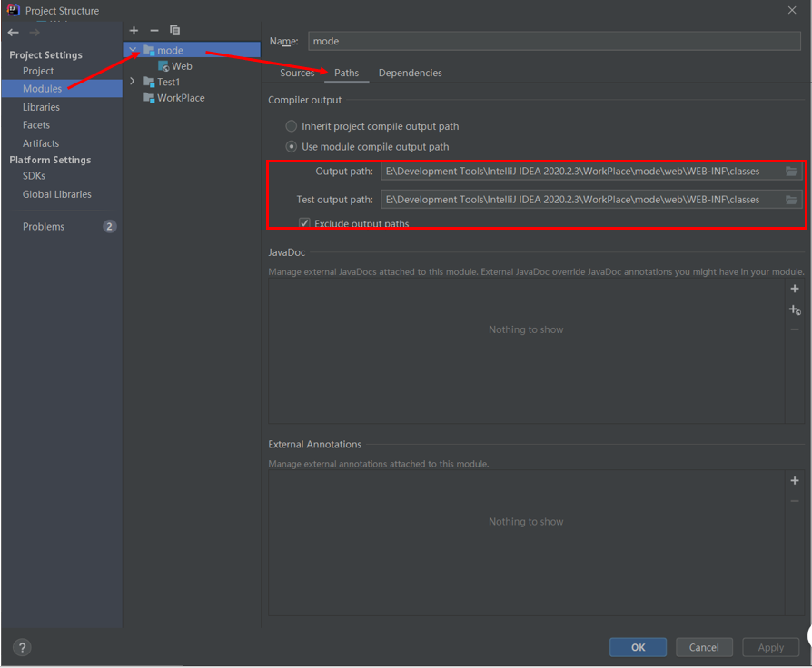Click the Apply button
This screenshot has height=668, width=812.
(x=770, y=647)
